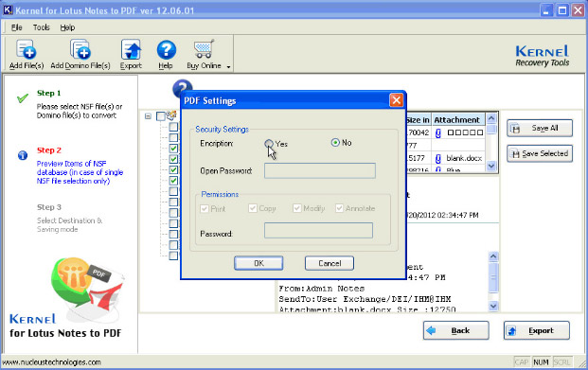Screen dimensions: 588x370
Task: Open the Help menu in the menu bar
Action: pyautogui.click(x=67, y=27)
